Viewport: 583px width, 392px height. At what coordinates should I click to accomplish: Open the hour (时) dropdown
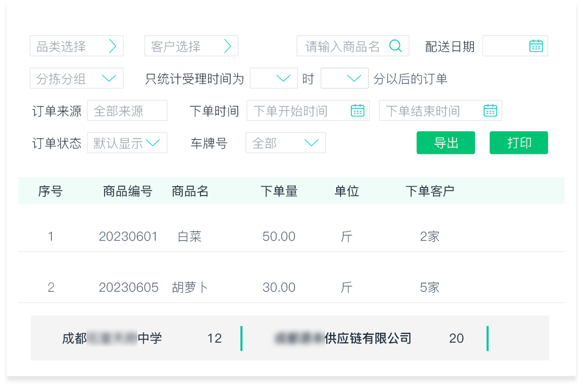[283, 79]
